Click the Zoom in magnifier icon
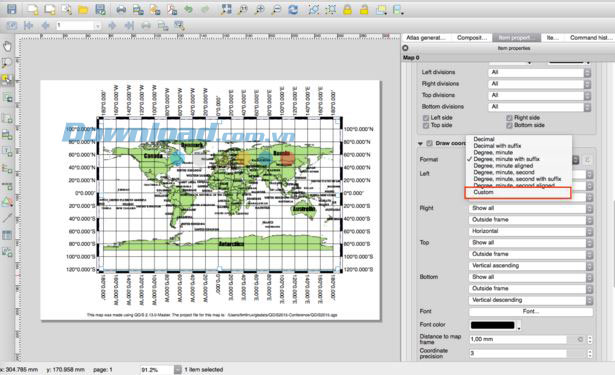 point(260,9)
